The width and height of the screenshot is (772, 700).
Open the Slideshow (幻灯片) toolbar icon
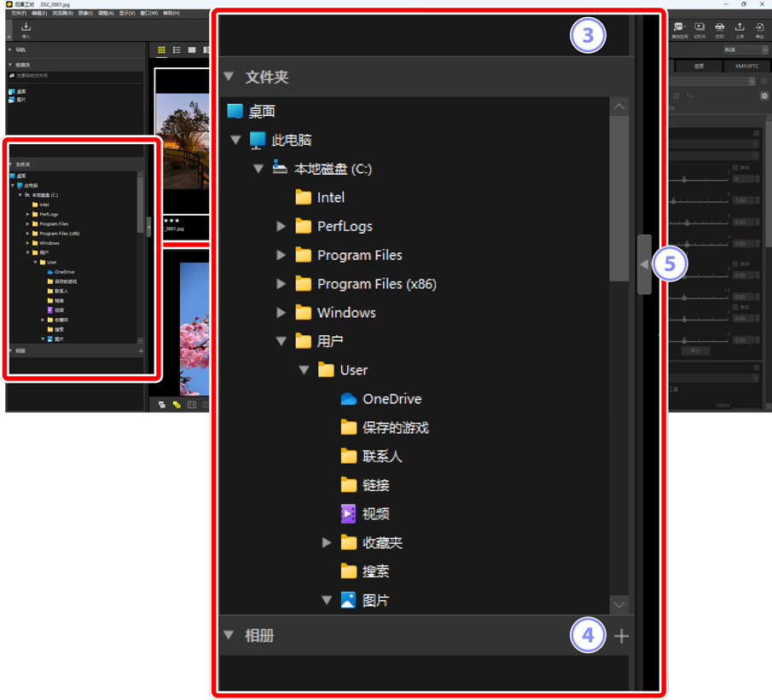point(699,30)
